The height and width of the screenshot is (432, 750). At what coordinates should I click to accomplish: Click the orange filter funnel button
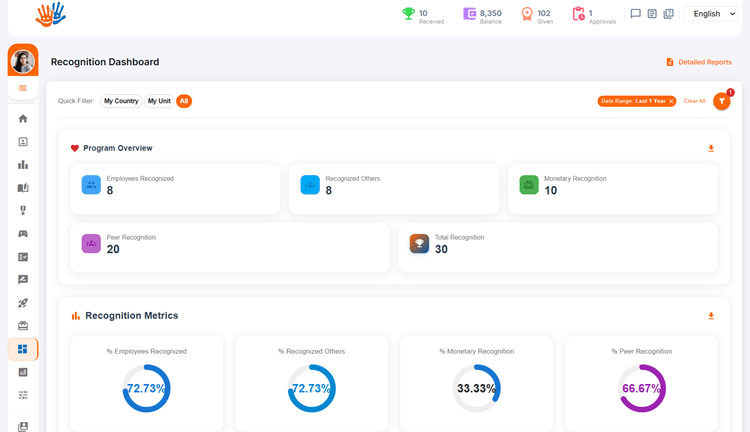pos(721,101)
